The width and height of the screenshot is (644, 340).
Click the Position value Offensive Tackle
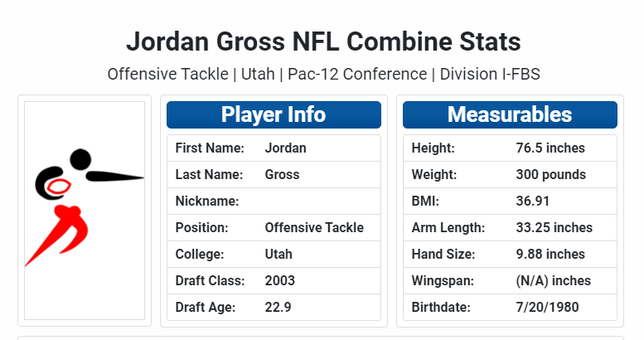pos(314,228)
